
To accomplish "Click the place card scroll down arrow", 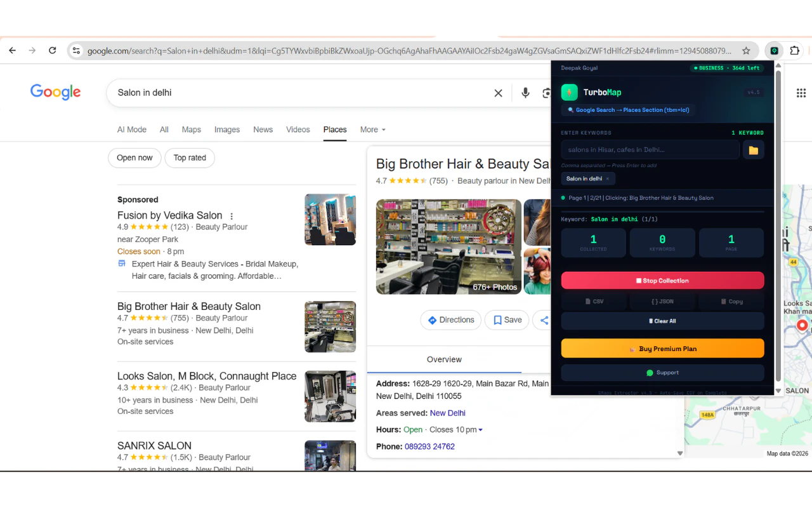I will [680, 453].
